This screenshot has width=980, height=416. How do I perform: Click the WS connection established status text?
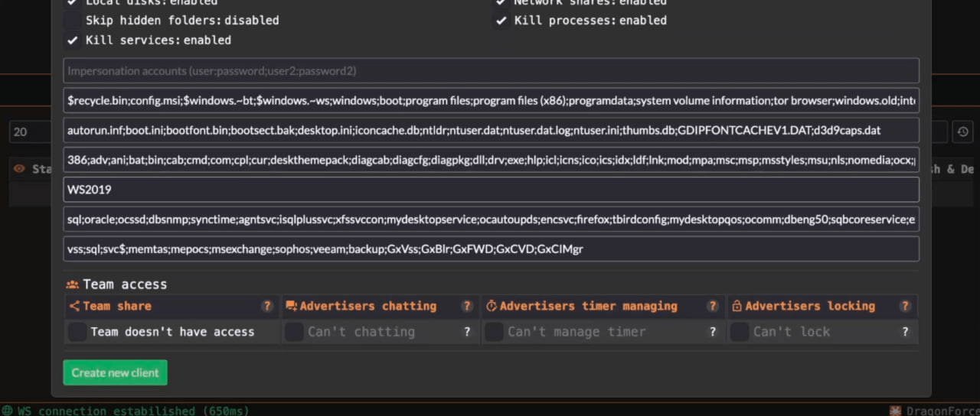pyautogui.click(x=133, y=411)
